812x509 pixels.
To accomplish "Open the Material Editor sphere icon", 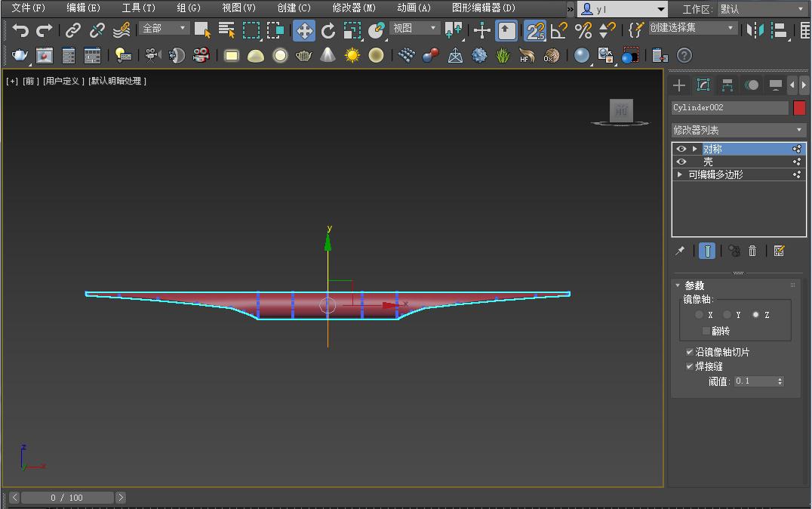I will click(582, 55).
